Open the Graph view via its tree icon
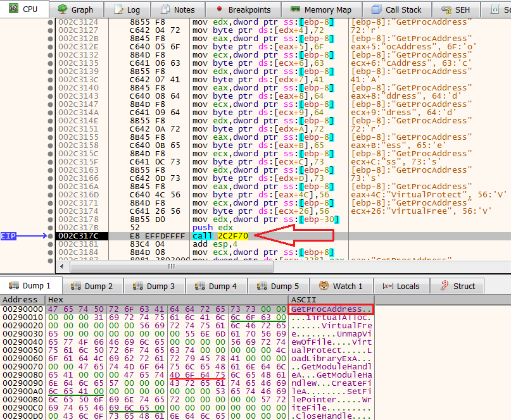This screenshot has height=420, width=511. coord(62,9)
